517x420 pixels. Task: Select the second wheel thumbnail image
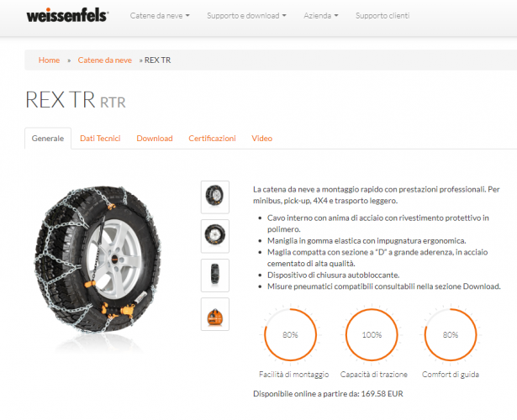(215, 236)
